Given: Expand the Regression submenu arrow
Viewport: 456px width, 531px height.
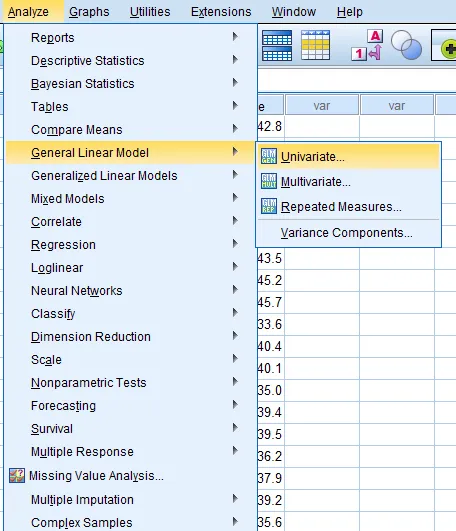Looking at the screenshot, I should click(235, 244).
